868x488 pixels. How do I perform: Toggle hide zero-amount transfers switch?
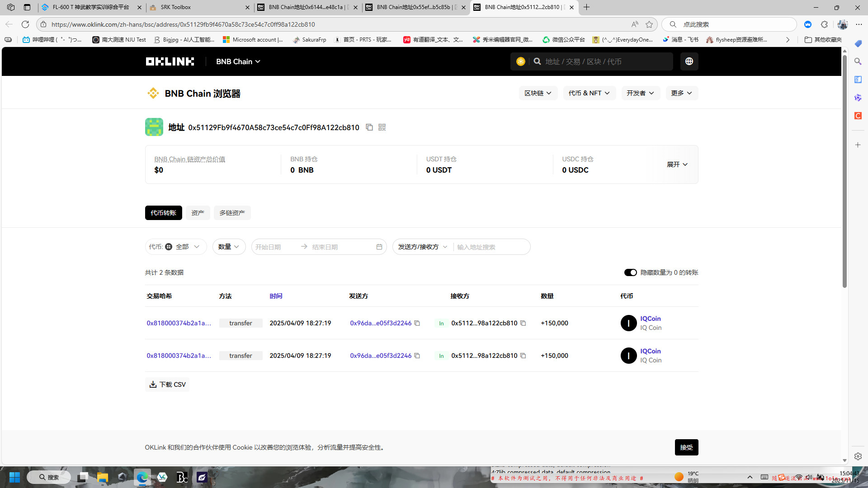click(x=630, y=272)
